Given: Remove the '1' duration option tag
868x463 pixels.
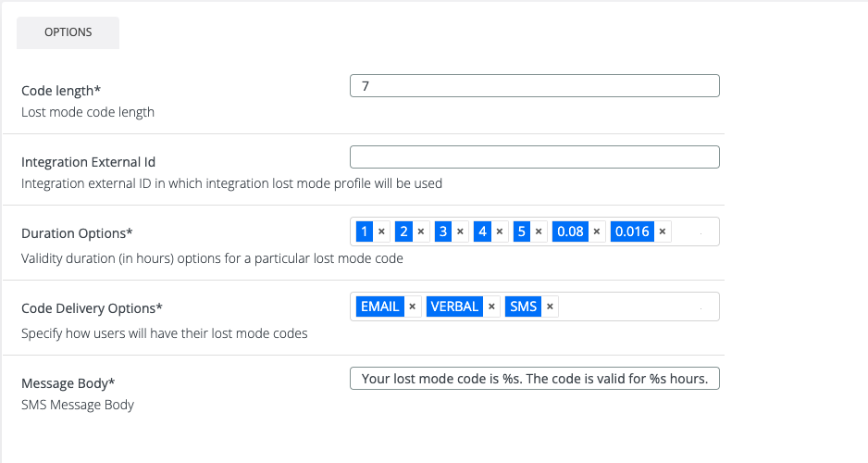Looking at the screenshot, I should click(x=381, y=231).
